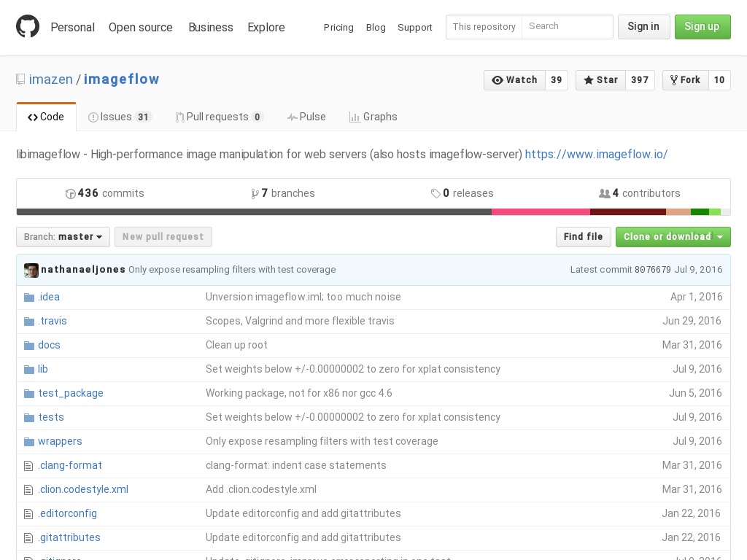Screen dimensions: 747x560
Task: Click the folder icon for wrappers
Action: pyautogui.click(x=29, y=441)
